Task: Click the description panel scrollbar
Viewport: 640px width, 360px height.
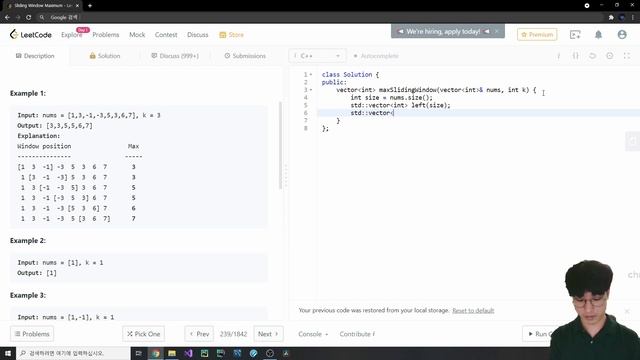Action: [280, 145]
